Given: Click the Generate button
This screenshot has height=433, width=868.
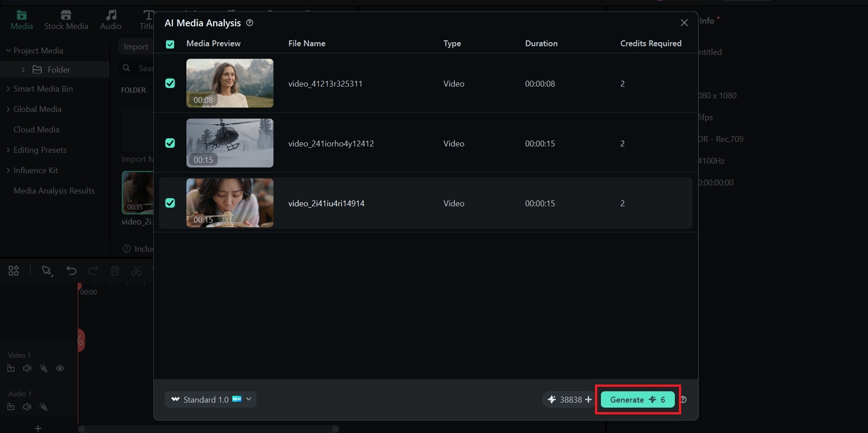Looking at the screenshot, I should click(x=638, y=399).
